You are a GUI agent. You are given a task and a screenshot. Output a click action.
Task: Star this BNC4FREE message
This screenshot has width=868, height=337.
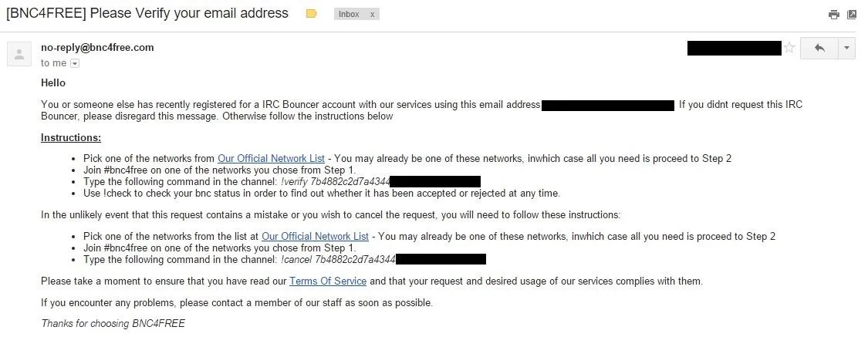[789, 48]
